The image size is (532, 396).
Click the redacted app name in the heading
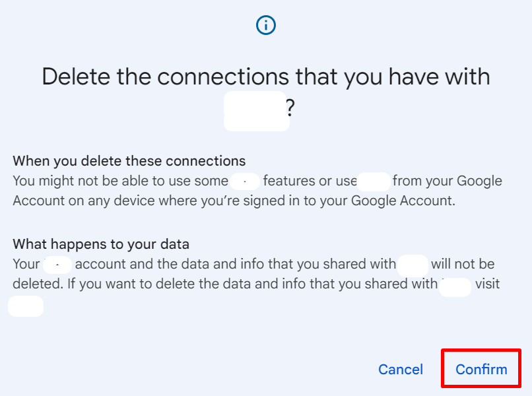(x=256, y=112)
